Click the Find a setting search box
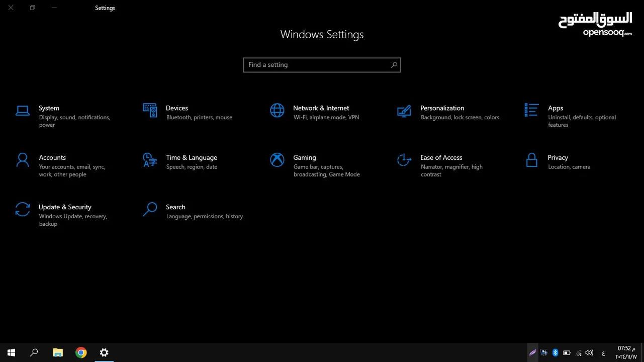 tap(322, 65)
